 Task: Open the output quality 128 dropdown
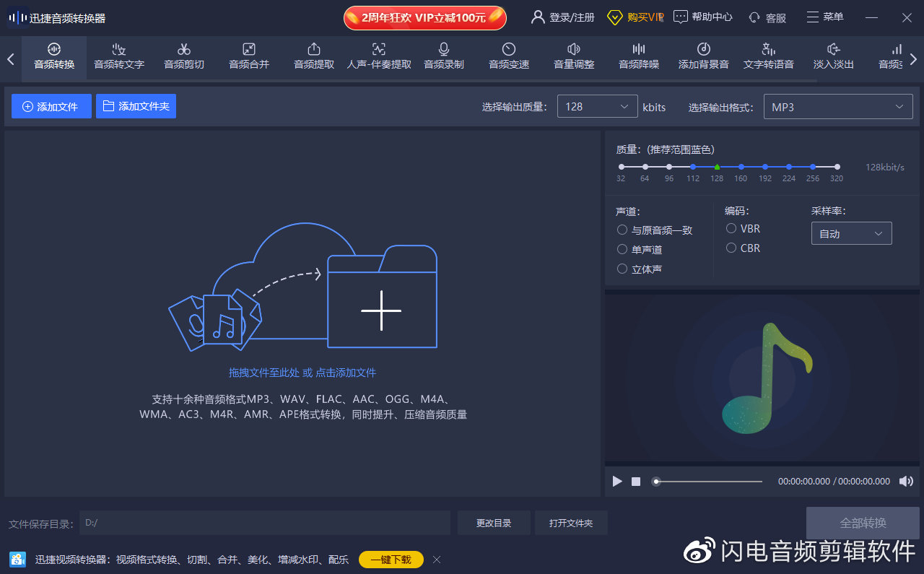click(597, 106)
